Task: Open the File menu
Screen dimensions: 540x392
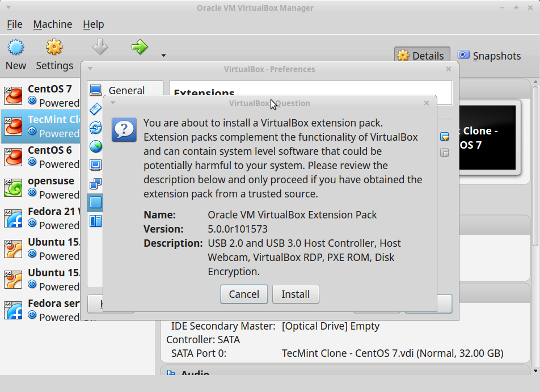Action: point(15,24)
